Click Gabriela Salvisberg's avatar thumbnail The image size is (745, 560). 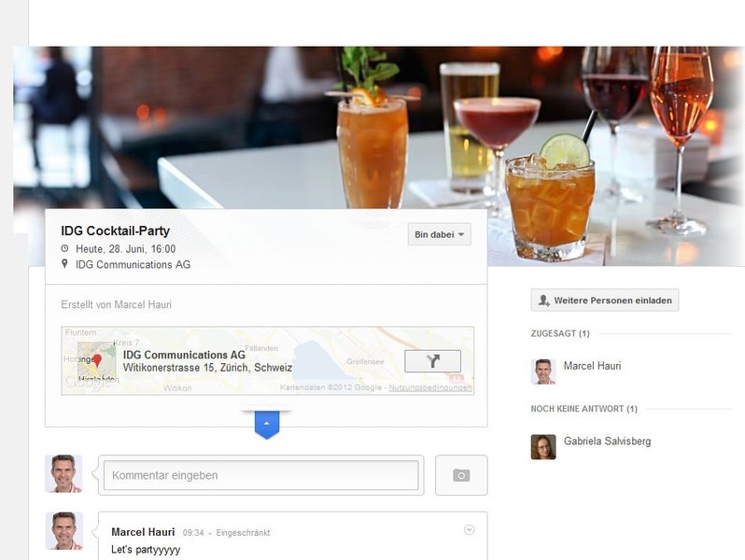pyautogui.click(x=543, y=446)
